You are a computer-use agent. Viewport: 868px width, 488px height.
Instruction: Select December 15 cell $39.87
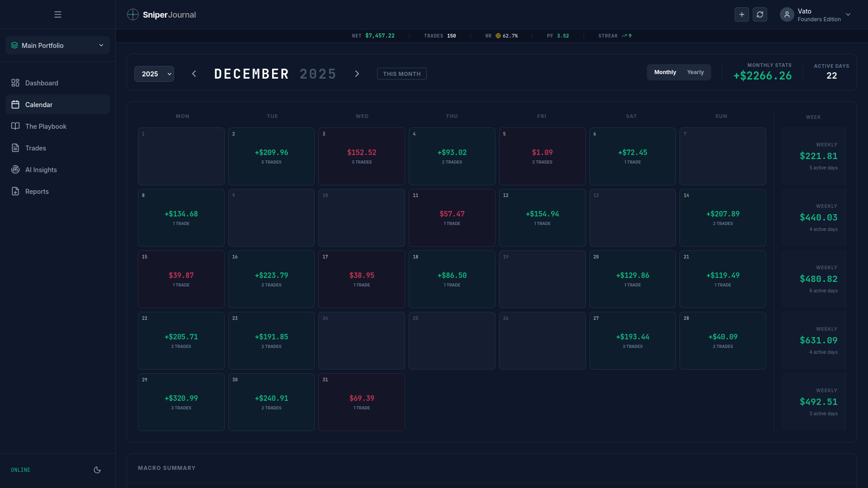coord(181,279)
